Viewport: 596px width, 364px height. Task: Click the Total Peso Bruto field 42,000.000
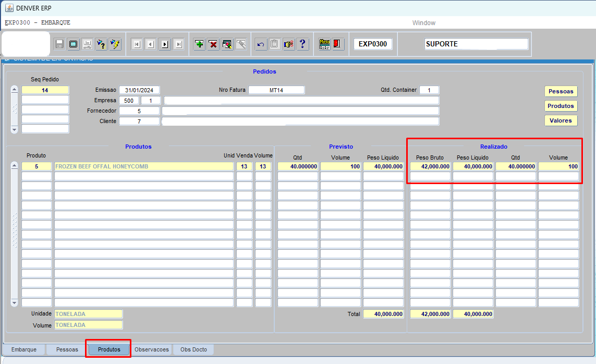(x=430, y=314)
